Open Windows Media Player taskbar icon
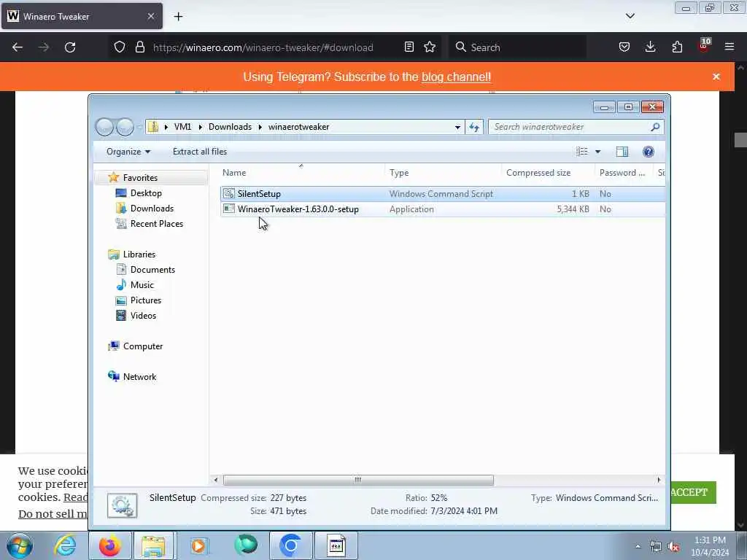 tap(198, 545)
